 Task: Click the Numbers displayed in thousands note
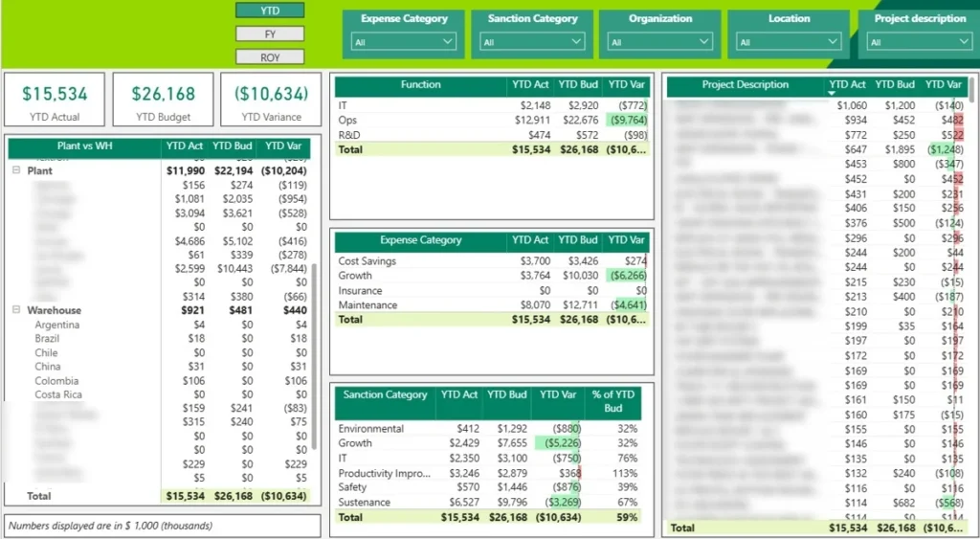(110, 526)
